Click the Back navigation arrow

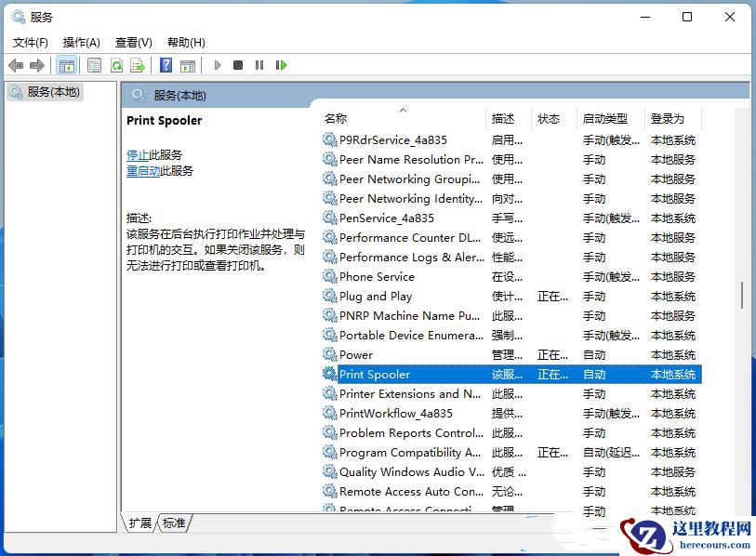[x=16, y=65]
